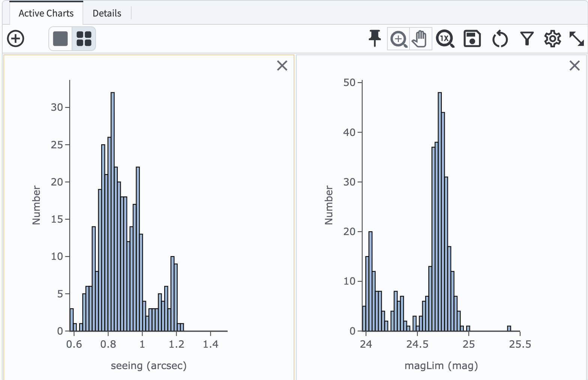This screenshot has width=588, height=380.
Task: Close the seeing histogram chart
Action: [x=282, y=66]
